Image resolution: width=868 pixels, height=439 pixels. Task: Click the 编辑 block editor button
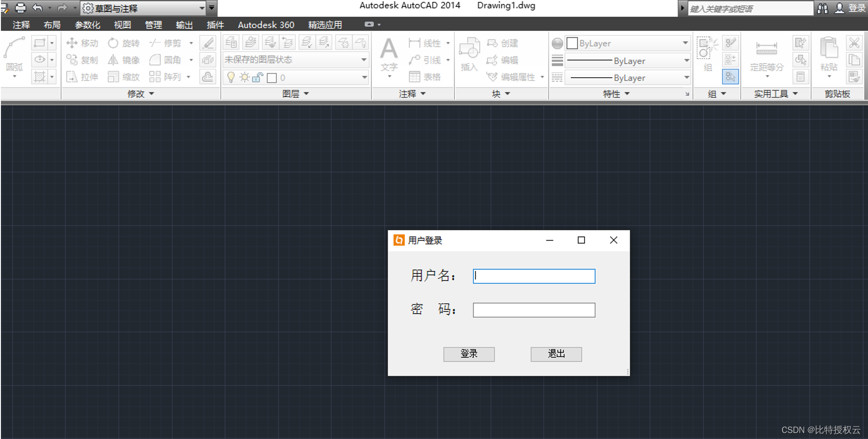click(x=503, y=60)
